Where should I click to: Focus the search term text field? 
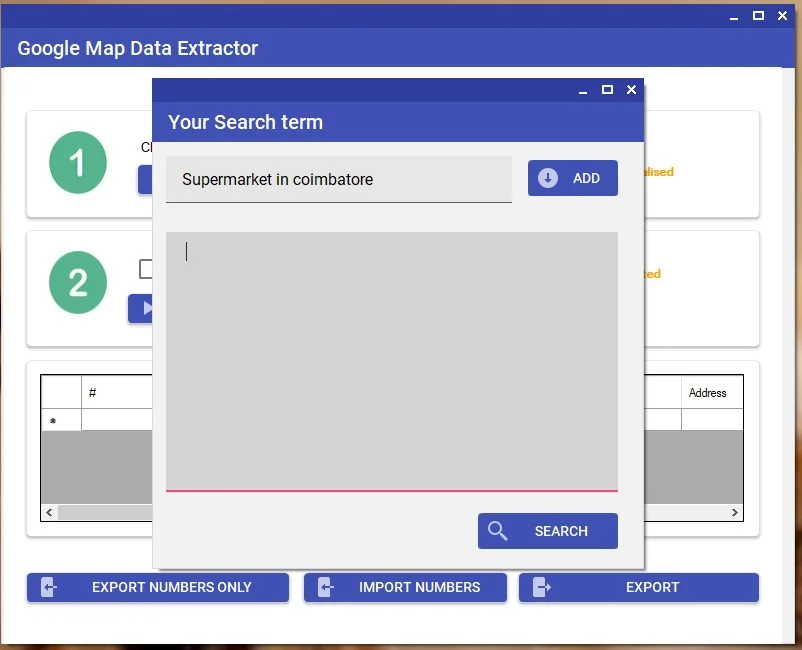click(338, 180)
